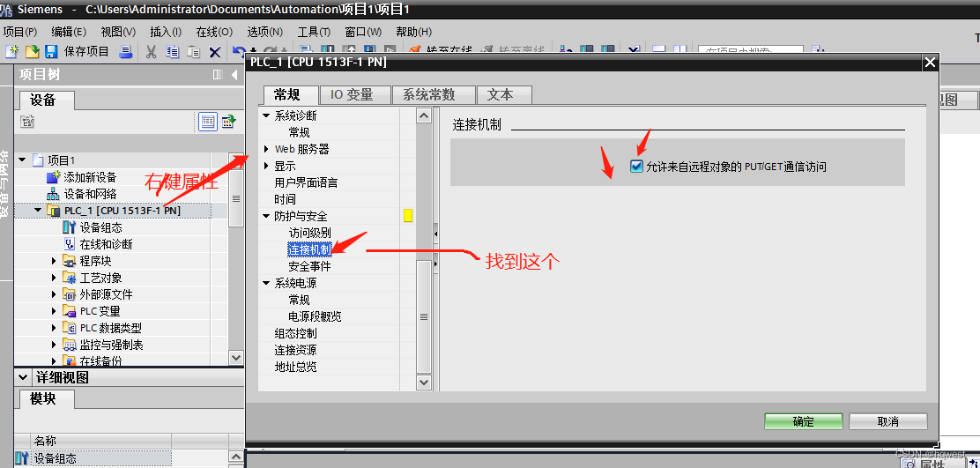This screenshot has height=468, width=980.
Task: Collapse the project tree panel with the arrow
Action: point(234,75)
